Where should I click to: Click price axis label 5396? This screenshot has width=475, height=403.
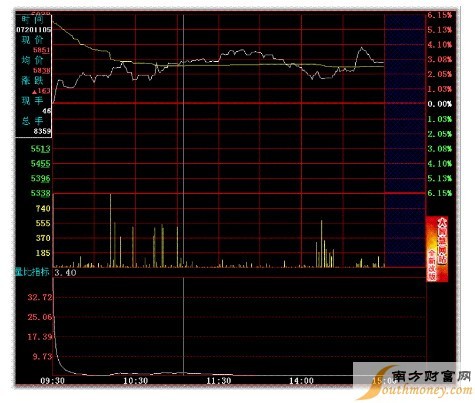(x=40, y=178)
